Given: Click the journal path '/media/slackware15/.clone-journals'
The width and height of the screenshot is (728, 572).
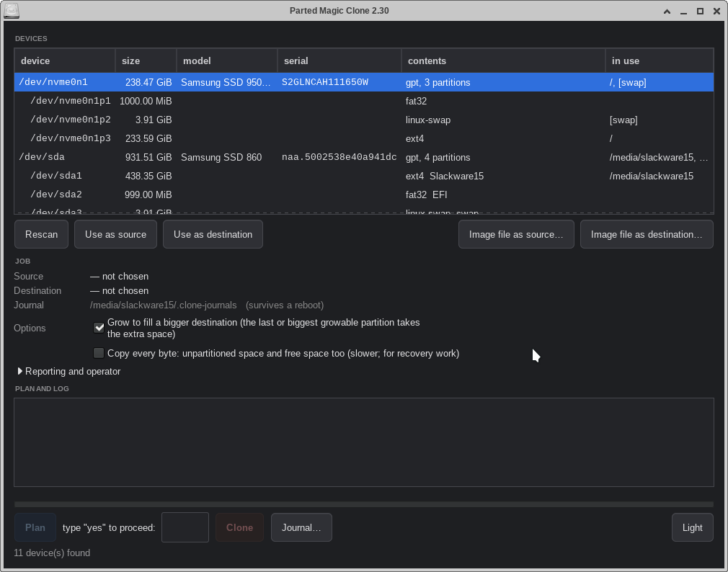Looking at the screenshot, I should [x=164, y=305].
